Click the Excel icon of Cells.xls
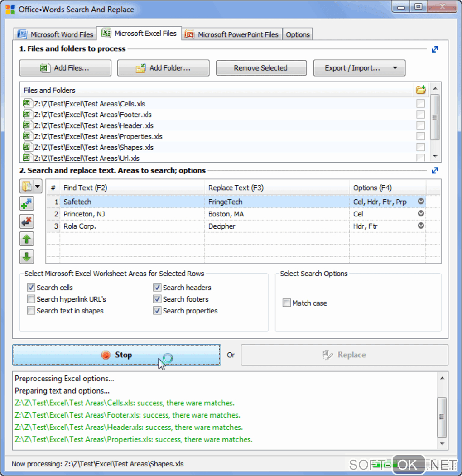Viewport: 462px width, 476px height. tap(27, 103)
